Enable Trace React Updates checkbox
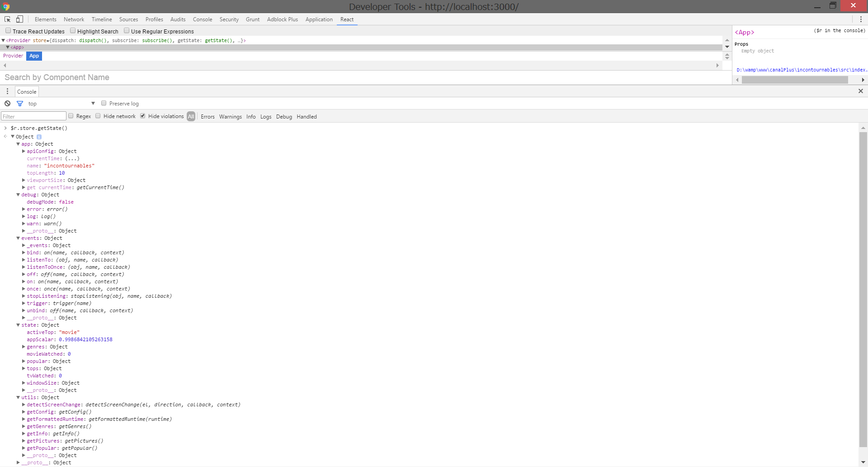Screen dimensions: 868x467 8,31
